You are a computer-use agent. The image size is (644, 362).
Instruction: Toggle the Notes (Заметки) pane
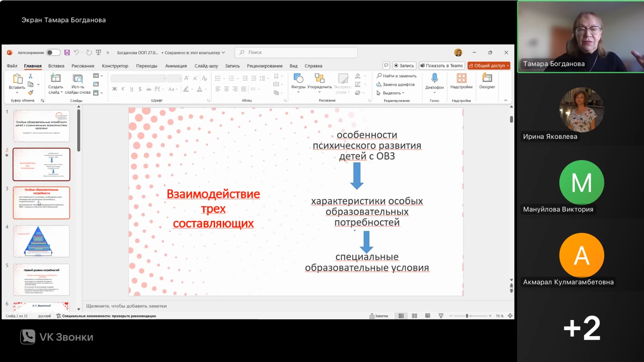[x=379, y=316]
